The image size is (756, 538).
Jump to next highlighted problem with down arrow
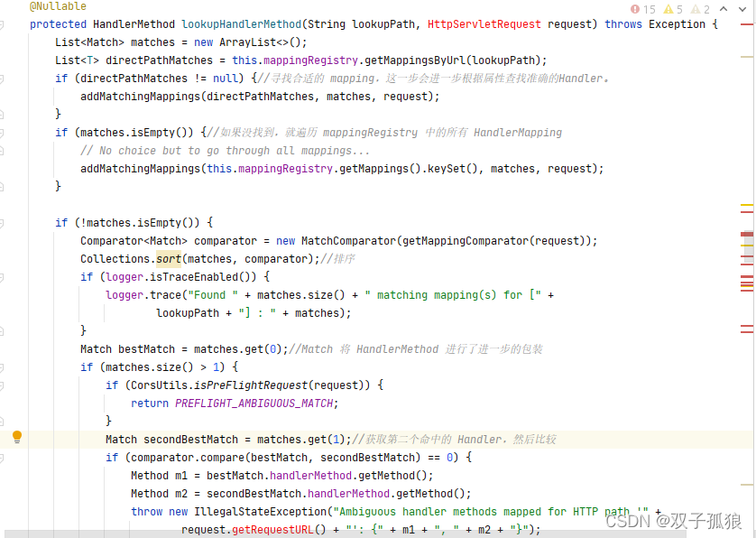(x=742, y=9)
